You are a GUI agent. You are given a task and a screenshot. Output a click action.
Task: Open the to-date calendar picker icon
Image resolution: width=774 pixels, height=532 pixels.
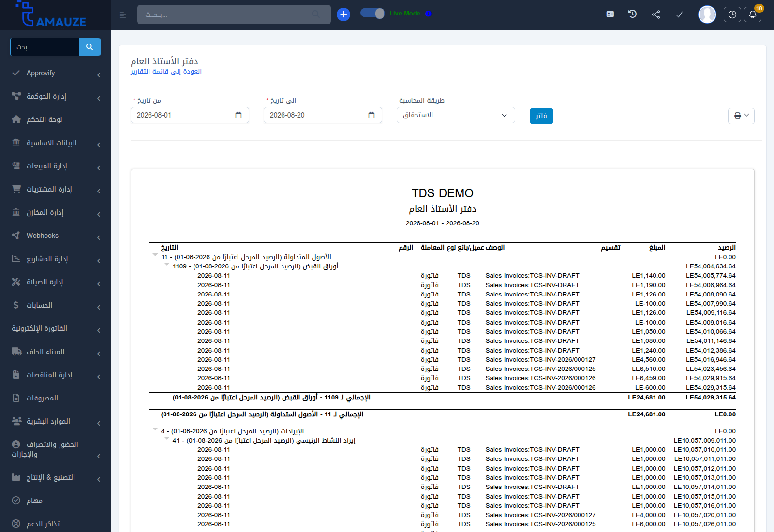[x=372, y=115]
